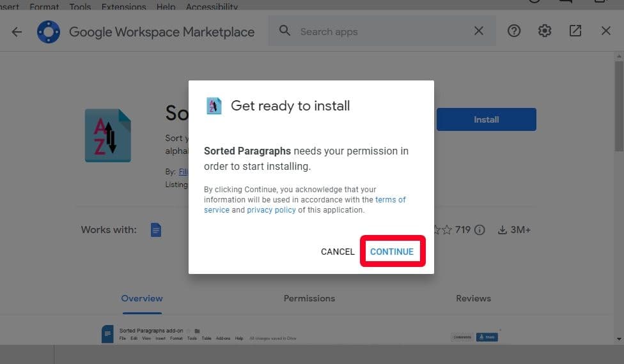624x364 pixels.
Task: Switch to the Reviews tab
Action: click(473, 298)
